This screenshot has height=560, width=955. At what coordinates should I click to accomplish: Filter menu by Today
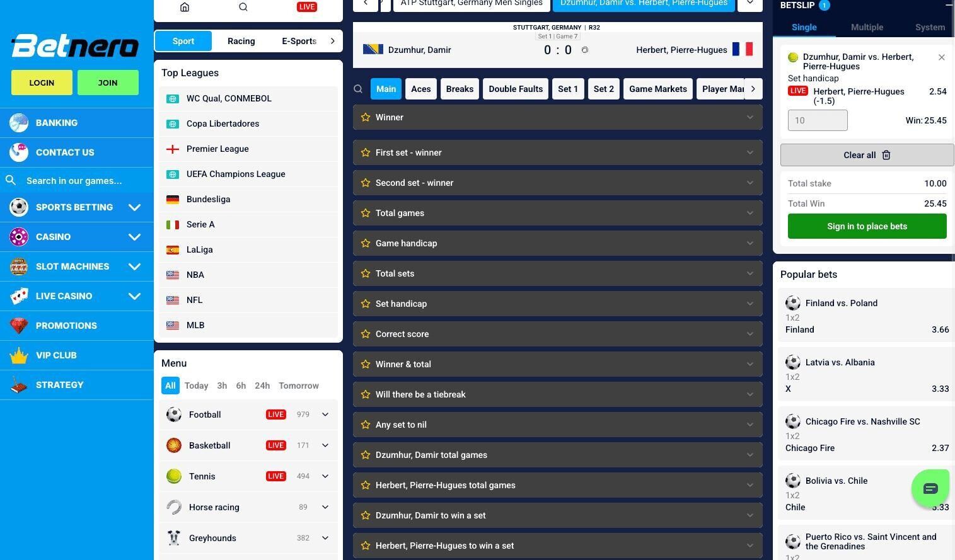click(x=197, y=386)
